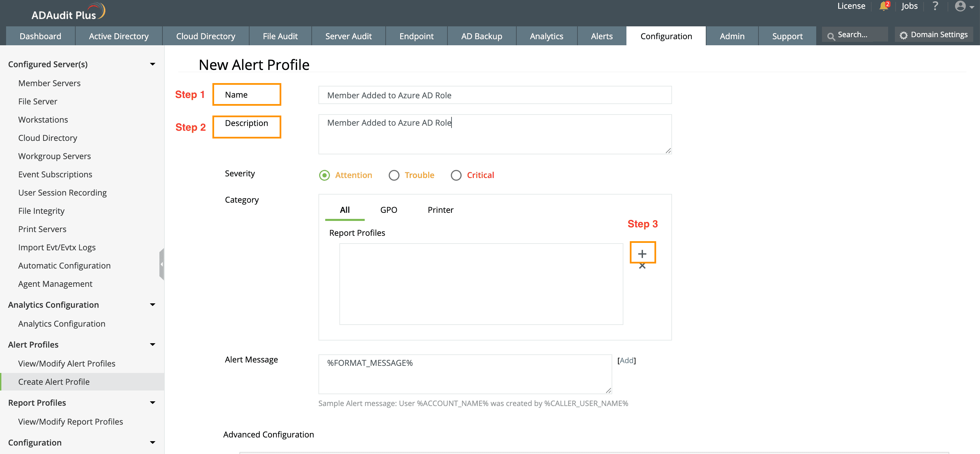The width and height of the screenshot is (980, 454).
Task: Collapse the Report Profiles sidebar section
Action: click(153, 403)
